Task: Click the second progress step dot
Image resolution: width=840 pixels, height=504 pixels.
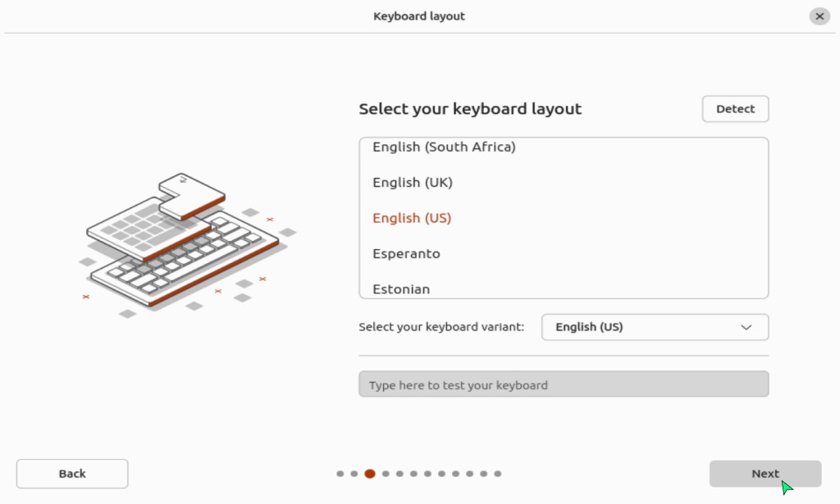Action: tap(354, 474)
